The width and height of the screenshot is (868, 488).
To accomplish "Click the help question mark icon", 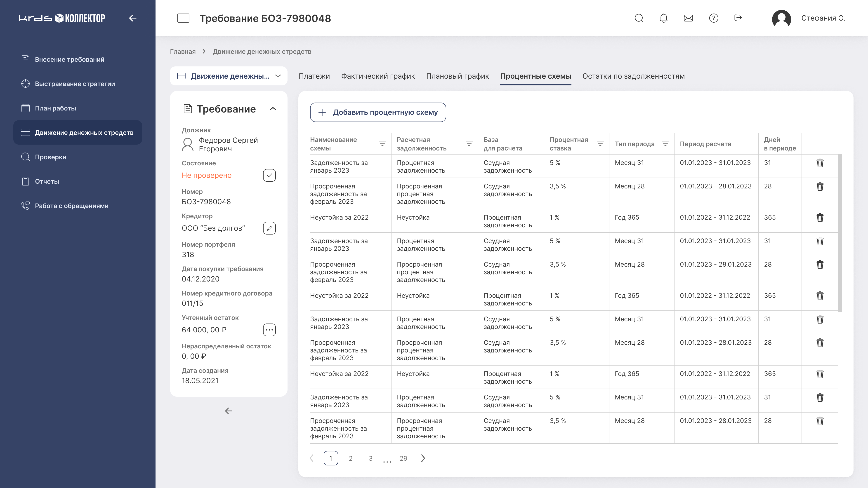I will pos(713,18).
